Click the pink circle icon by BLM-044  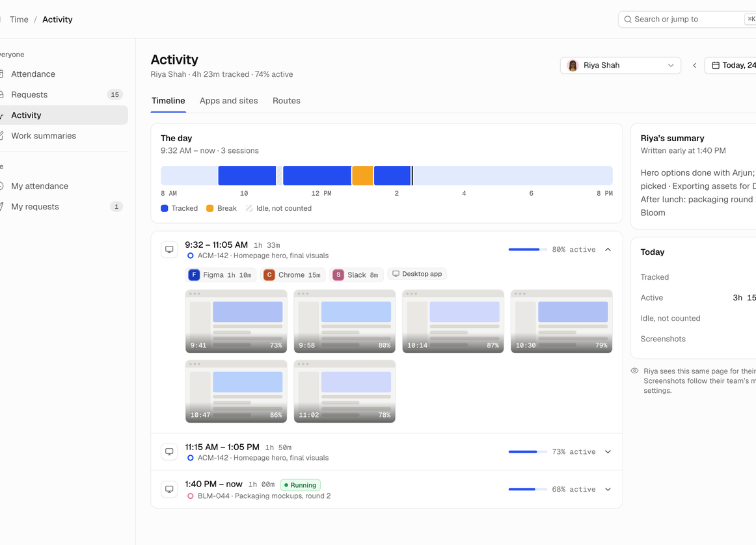pyautogui.click(x=191, y=496)
